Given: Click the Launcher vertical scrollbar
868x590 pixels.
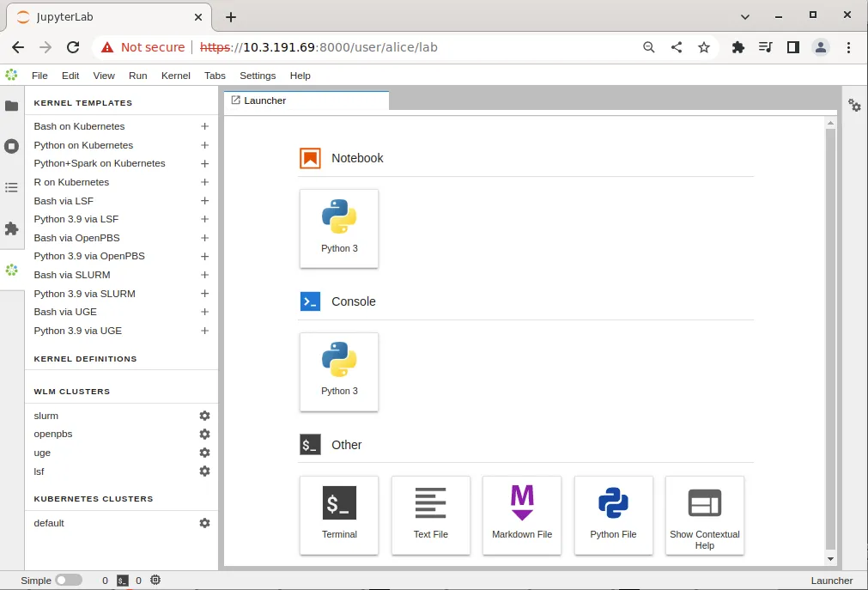Looking at the screenshot, I should [x=830, y=339].
